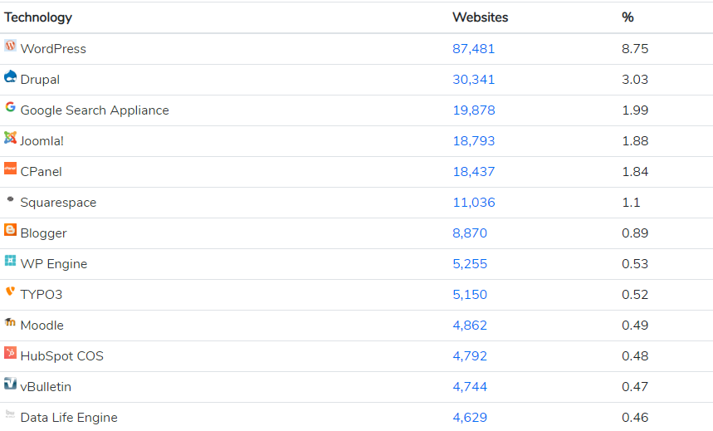The image size is (713, 431).
Task: Click the % column header
Action: [628, 17]
